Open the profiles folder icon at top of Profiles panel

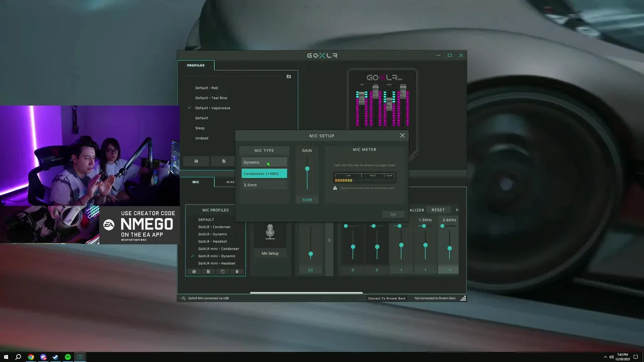[x=289, y=76]
